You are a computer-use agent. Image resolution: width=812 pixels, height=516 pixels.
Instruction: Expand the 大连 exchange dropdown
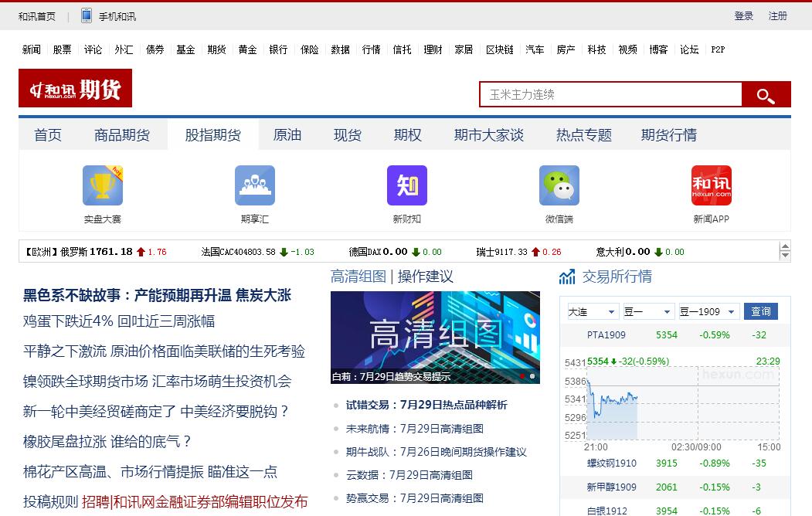pos(592,311)
